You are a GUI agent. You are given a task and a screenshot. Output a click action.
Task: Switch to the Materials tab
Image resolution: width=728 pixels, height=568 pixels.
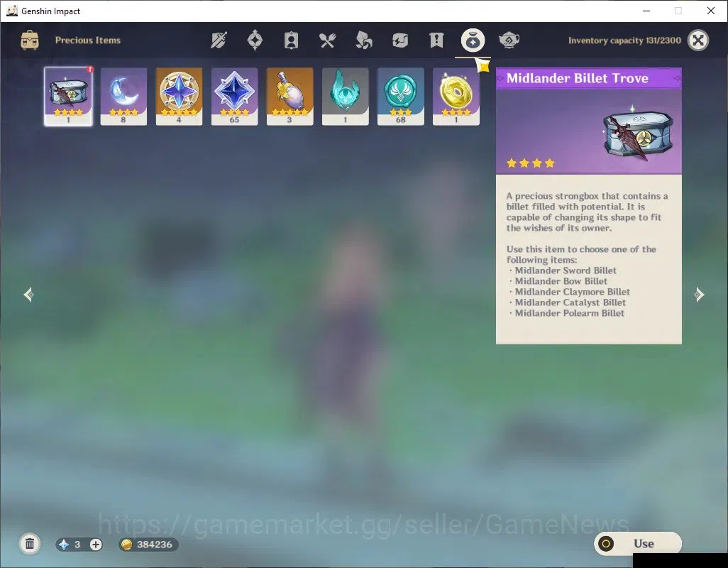(363, 40)
